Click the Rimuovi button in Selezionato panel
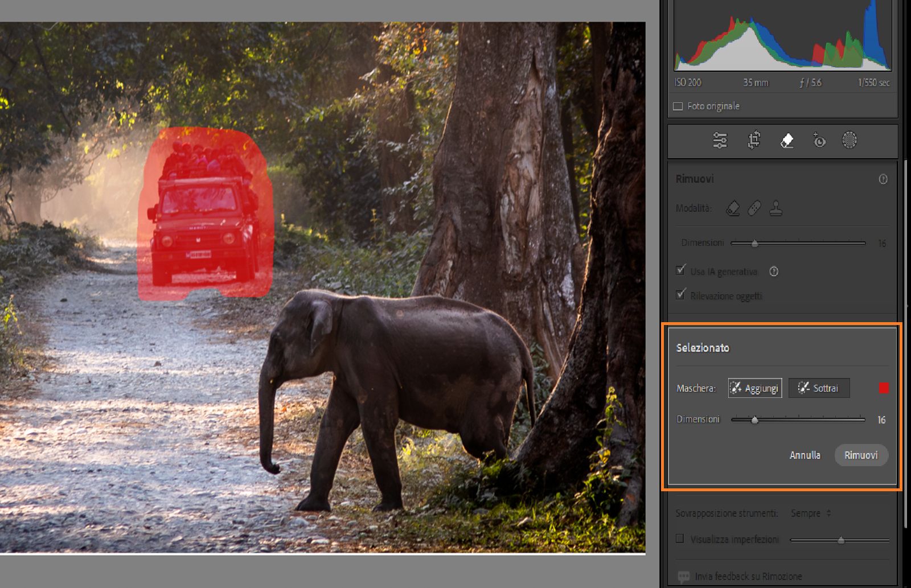This screenshot has width=911, height=588. (861, 455)
